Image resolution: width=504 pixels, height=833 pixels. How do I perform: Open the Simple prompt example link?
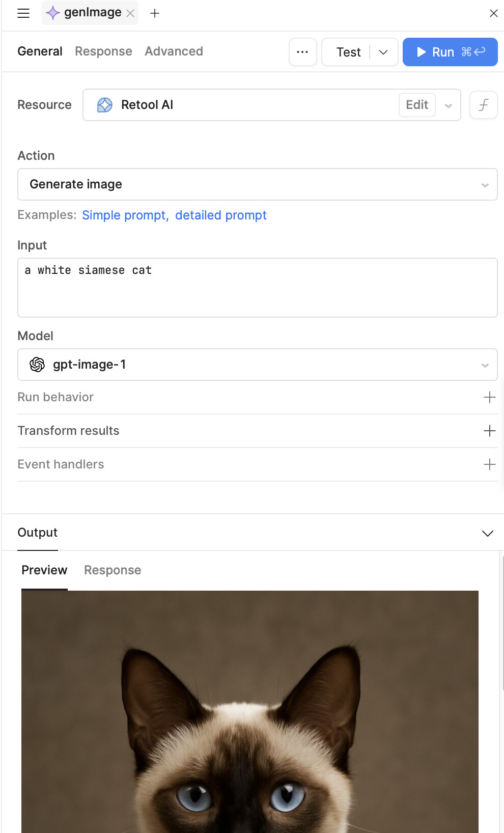tap(125, 215)
